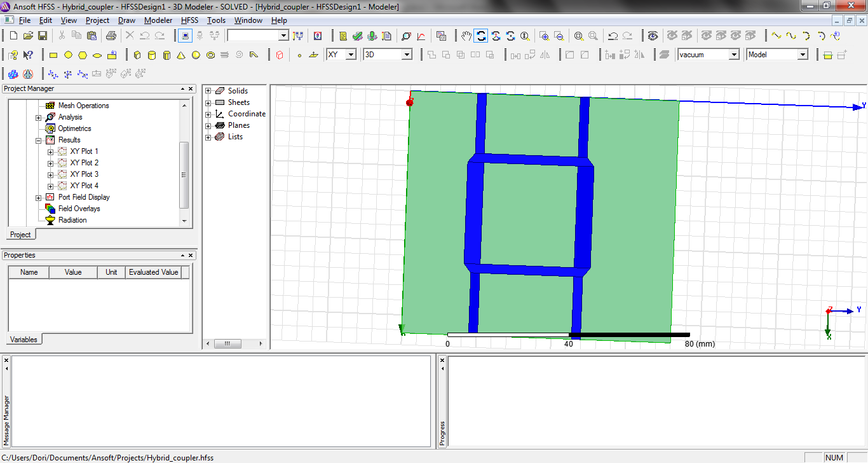
Task: Draw a box solid
Action: pos(137,55)
